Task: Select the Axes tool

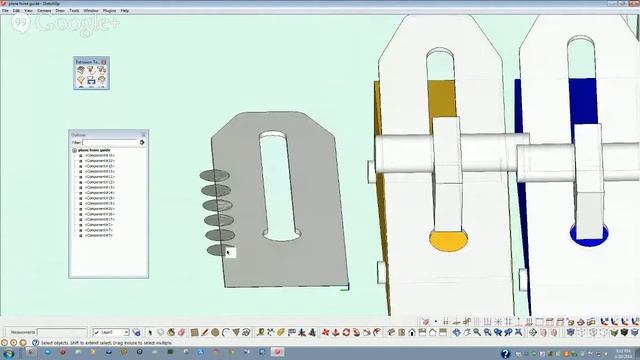Action: (302, 333)
